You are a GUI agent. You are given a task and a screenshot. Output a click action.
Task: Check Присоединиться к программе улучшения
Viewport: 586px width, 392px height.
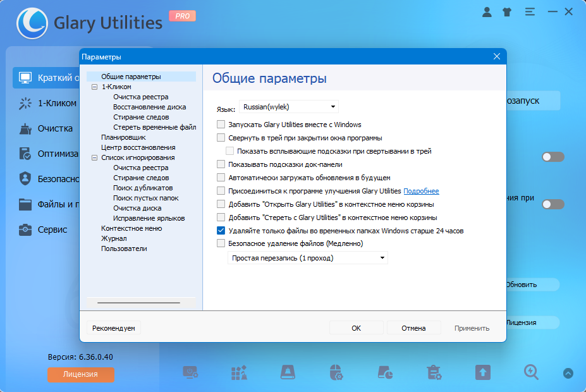(221, 190)
